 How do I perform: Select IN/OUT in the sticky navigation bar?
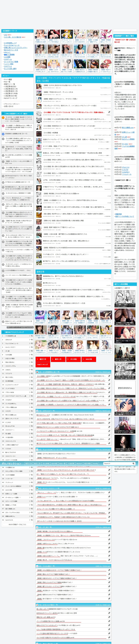tap(79, 463)
